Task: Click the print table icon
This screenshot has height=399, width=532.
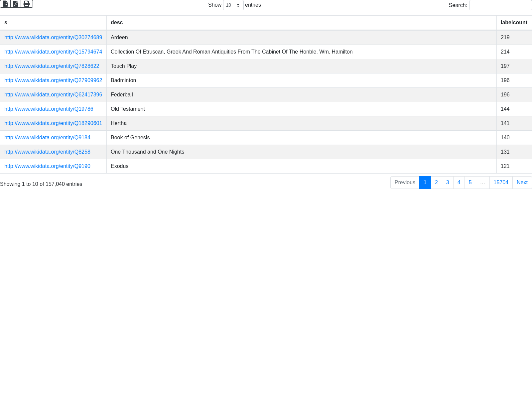Action: click(27, 4)
